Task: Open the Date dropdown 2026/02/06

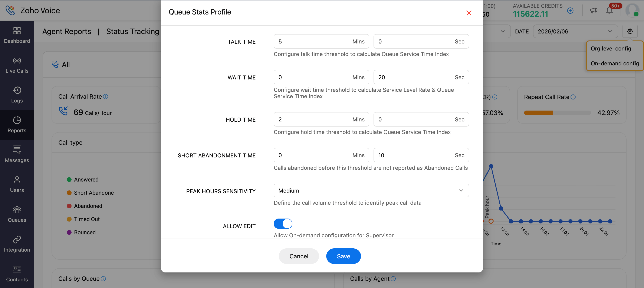Action: click(x=575, y=32)
